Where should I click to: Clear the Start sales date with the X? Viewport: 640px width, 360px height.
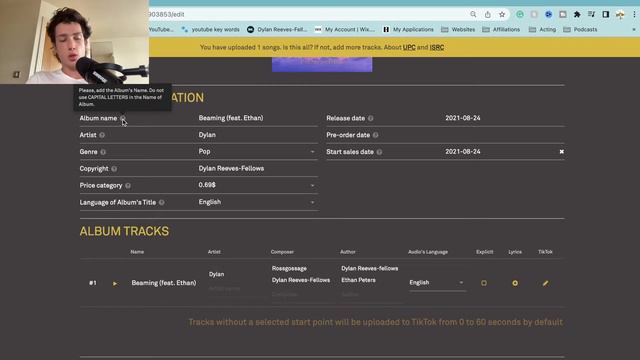point(562,151)
